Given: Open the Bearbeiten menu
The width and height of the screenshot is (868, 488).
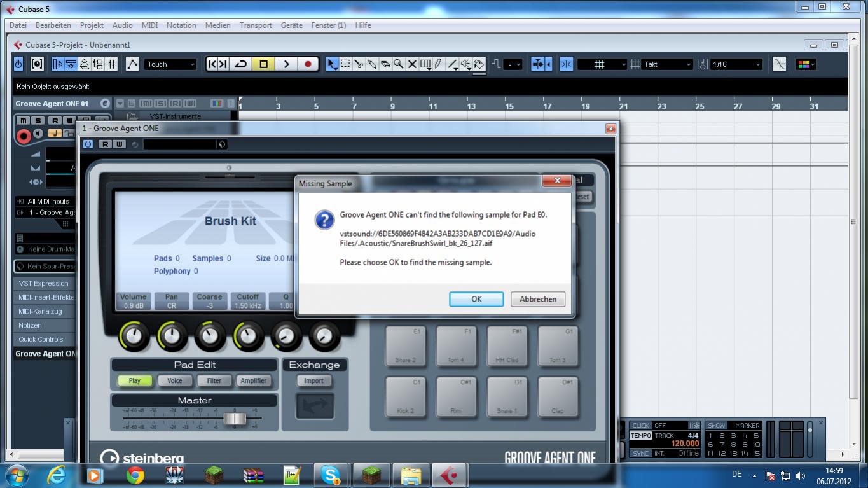Looking at the screenshot, I should click(x=53, y=25).
